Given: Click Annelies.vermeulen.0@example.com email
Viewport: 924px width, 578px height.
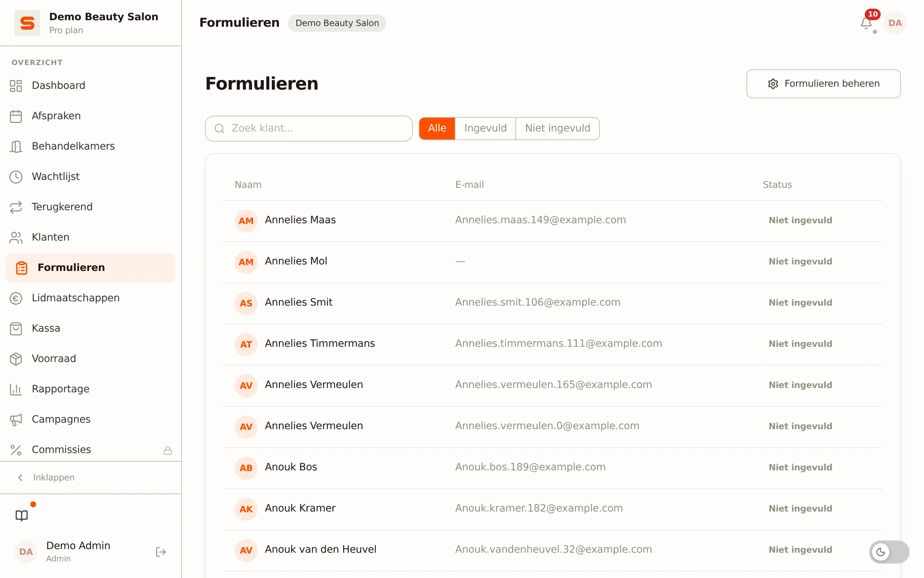Looking at the screenshot, I should point(547,426).
